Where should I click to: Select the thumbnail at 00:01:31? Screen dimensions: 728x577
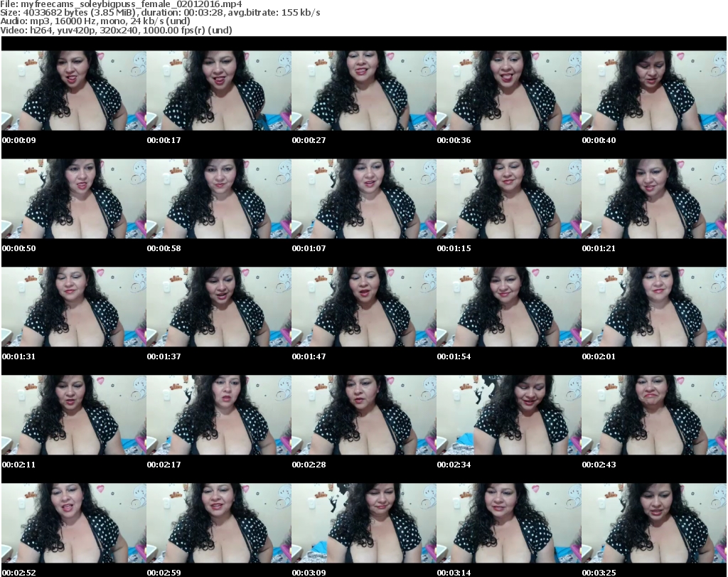click(74, 307)
